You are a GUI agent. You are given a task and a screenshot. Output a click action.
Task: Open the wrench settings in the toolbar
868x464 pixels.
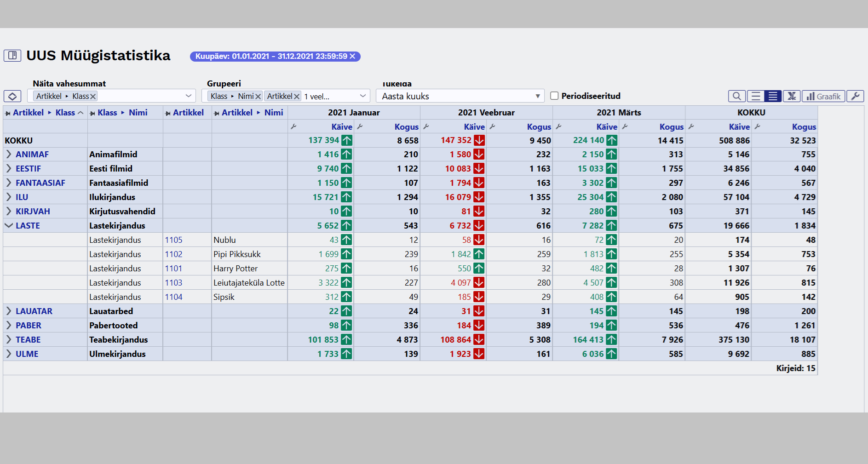855,96
